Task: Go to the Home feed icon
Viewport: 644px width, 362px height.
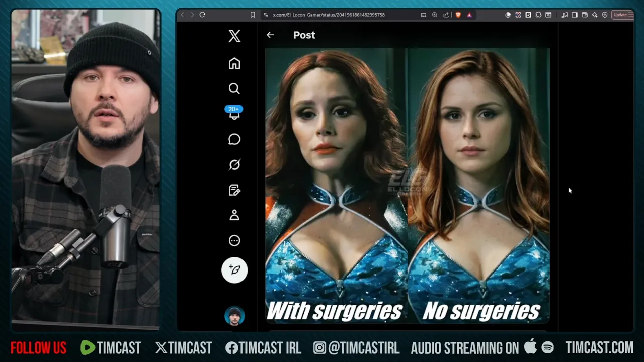Action: [234, 63]
